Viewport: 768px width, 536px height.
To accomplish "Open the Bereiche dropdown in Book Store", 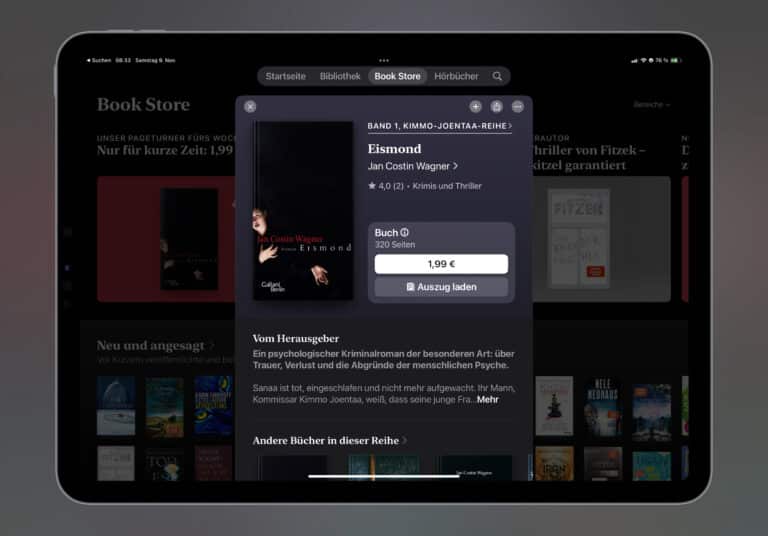I will (x=651, y=104).
